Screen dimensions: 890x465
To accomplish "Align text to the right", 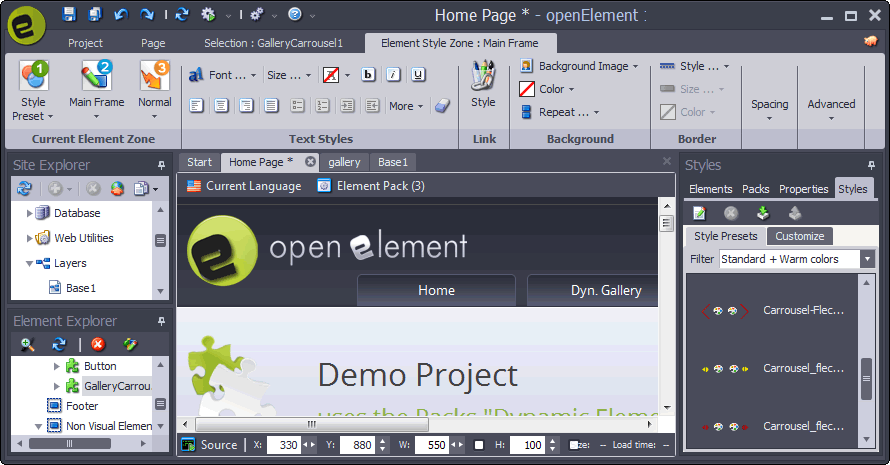I will pos(246,106).
